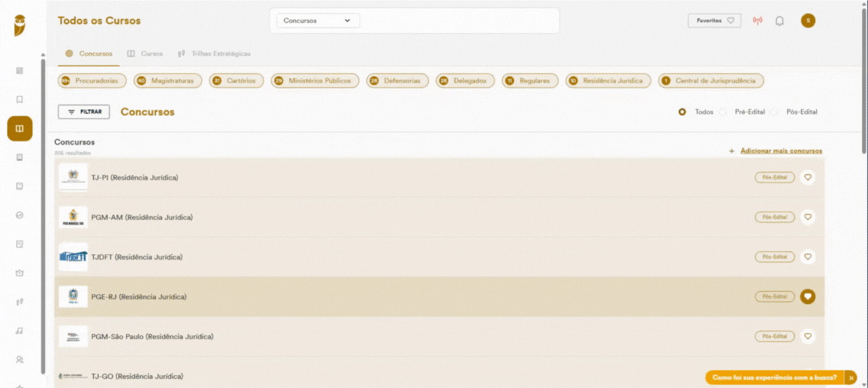Viewport: 868px width, 388px height.
Task: Filter by Regulares chip
Action: (530, 81)
